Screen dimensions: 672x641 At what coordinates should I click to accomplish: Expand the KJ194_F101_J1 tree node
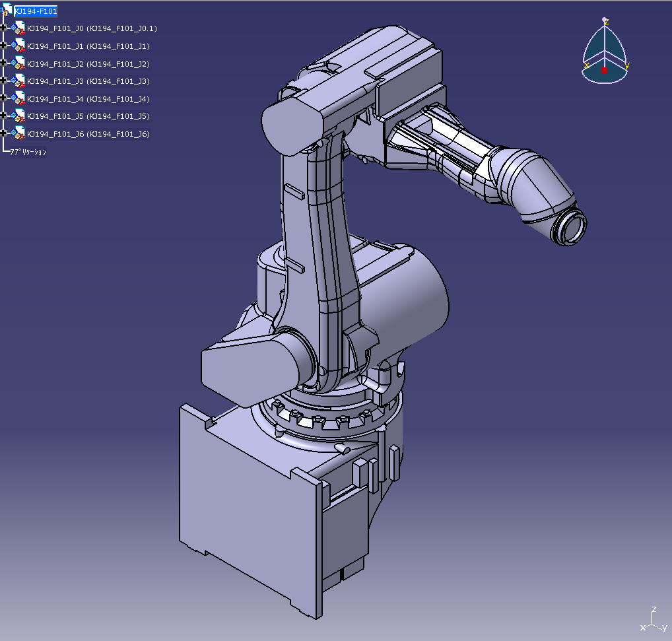pos(3,46)
